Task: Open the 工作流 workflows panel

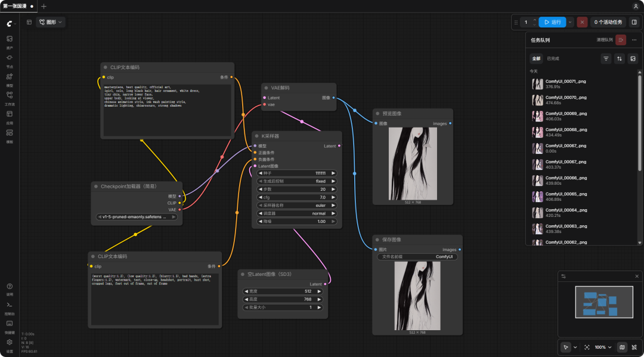Action: 10,98
